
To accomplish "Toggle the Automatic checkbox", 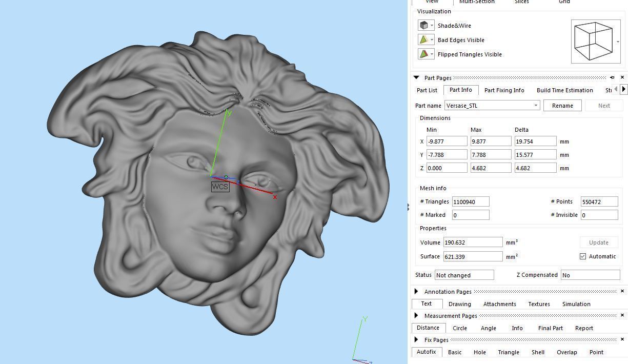I will point(583,256).
